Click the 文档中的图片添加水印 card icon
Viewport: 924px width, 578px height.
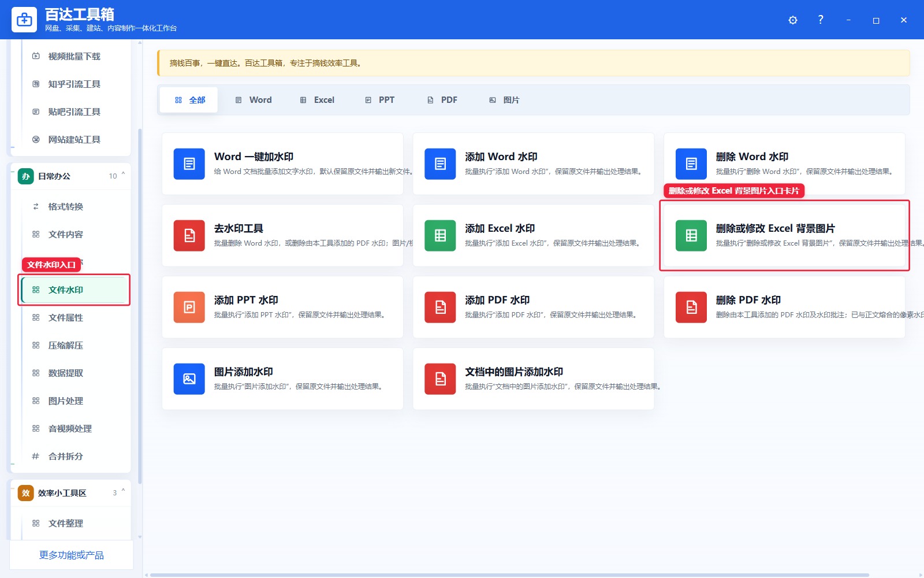click(x=440, y=379)
